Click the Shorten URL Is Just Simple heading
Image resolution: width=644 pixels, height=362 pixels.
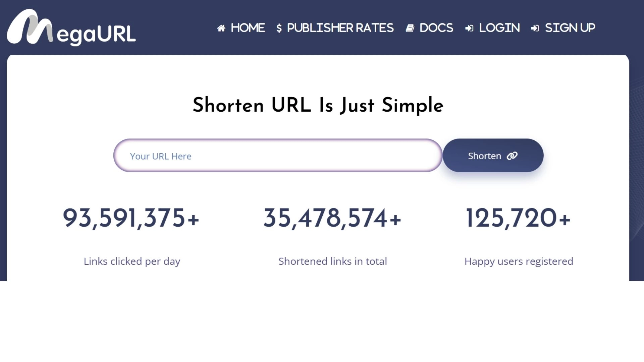coord(318,105)
